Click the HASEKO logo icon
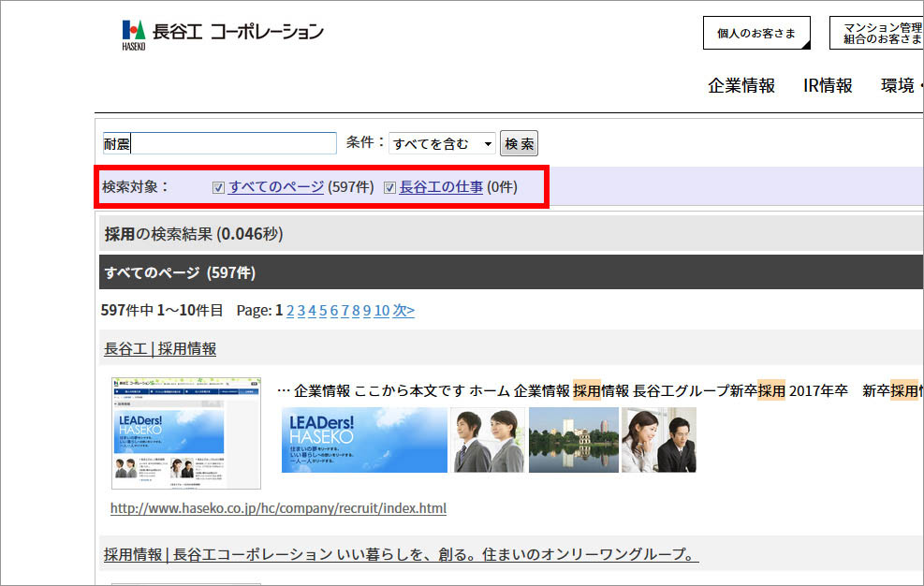The image size is (924, 586). [134, 36]
